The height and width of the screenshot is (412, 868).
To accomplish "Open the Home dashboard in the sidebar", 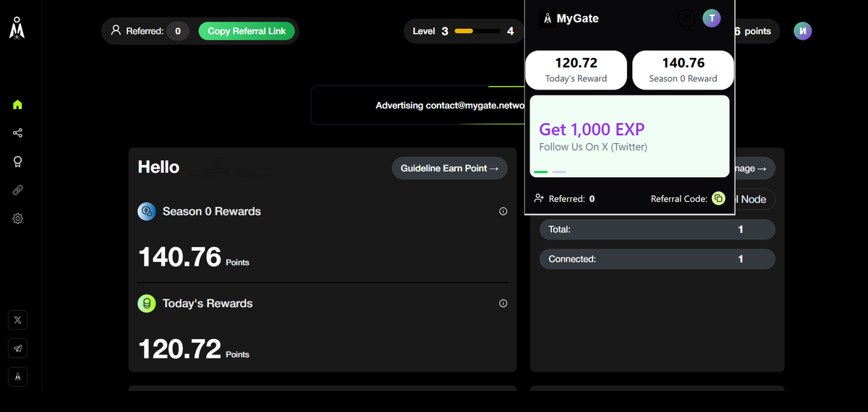I will [x=17, y=105].
